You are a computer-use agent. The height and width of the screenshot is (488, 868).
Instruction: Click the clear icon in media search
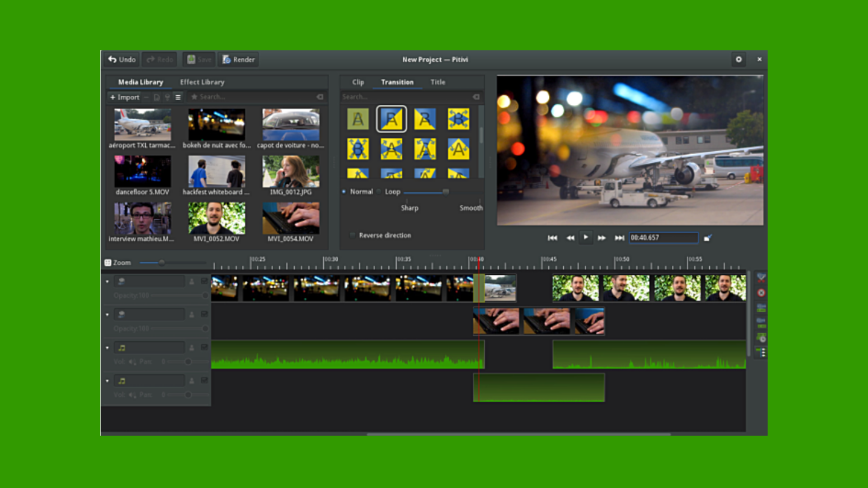pos(320,97)
